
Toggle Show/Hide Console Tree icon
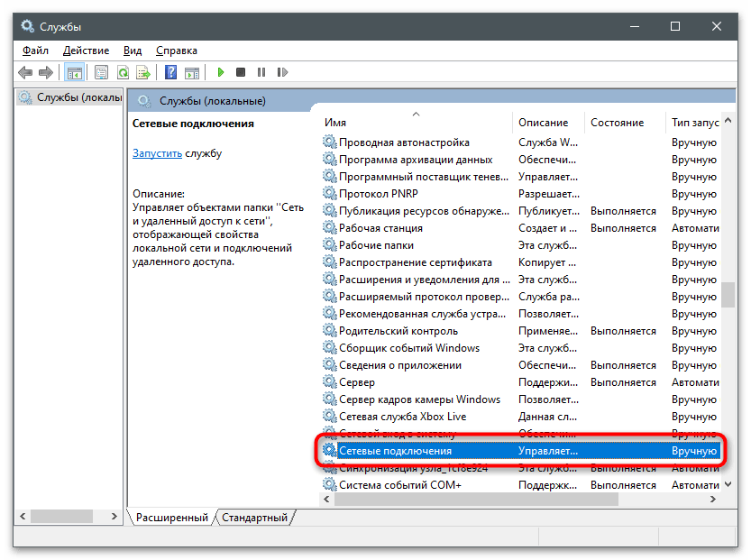(75, 72)
